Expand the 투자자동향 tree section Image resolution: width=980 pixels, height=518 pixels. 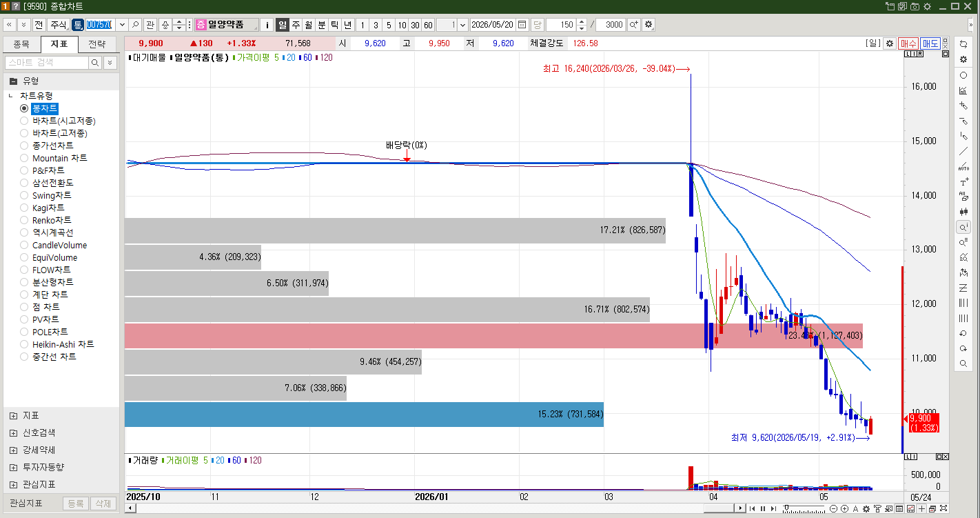[13, 467]
